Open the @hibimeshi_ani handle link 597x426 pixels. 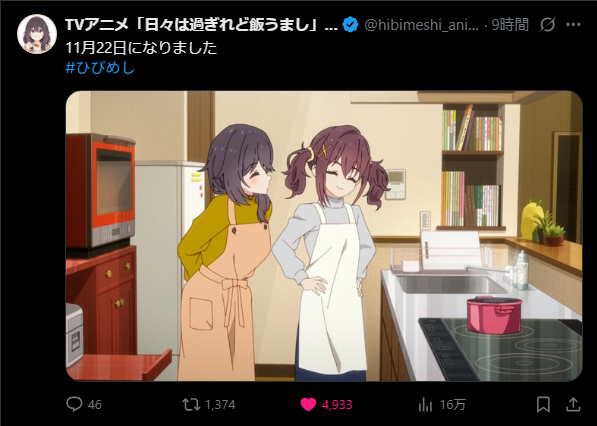[421, 25]
